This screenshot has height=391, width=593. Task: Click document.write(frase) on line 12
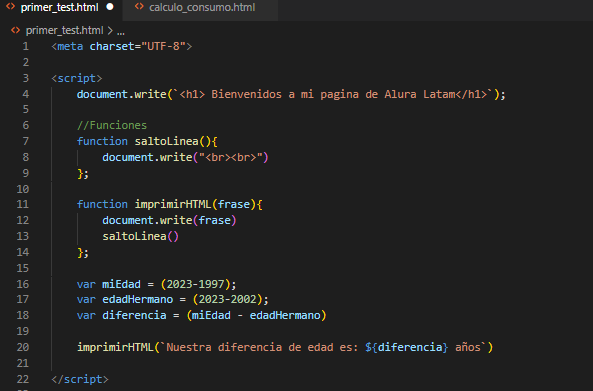coord(169,220)
